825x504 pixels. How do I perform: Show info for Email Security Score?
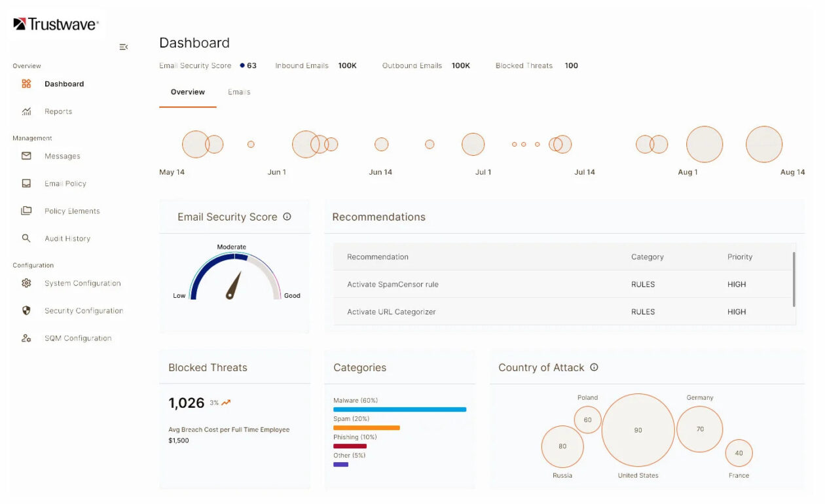[287, 217]
